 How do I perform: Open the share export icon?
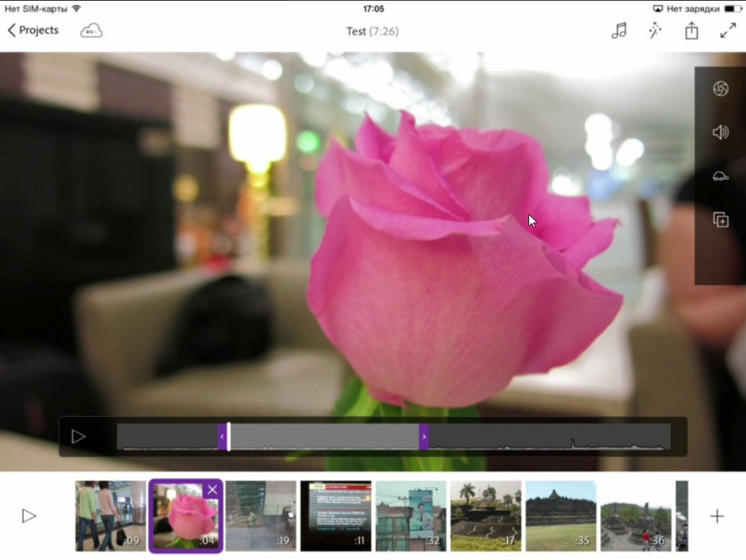(691, 31)
